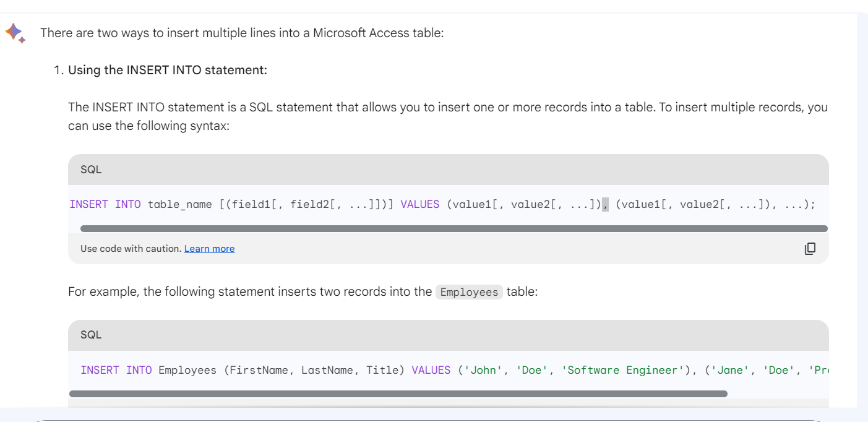Screen dimensions: 868x422
Task: Click 'Employees' table name inside the example code
Action: coord(187,370)
